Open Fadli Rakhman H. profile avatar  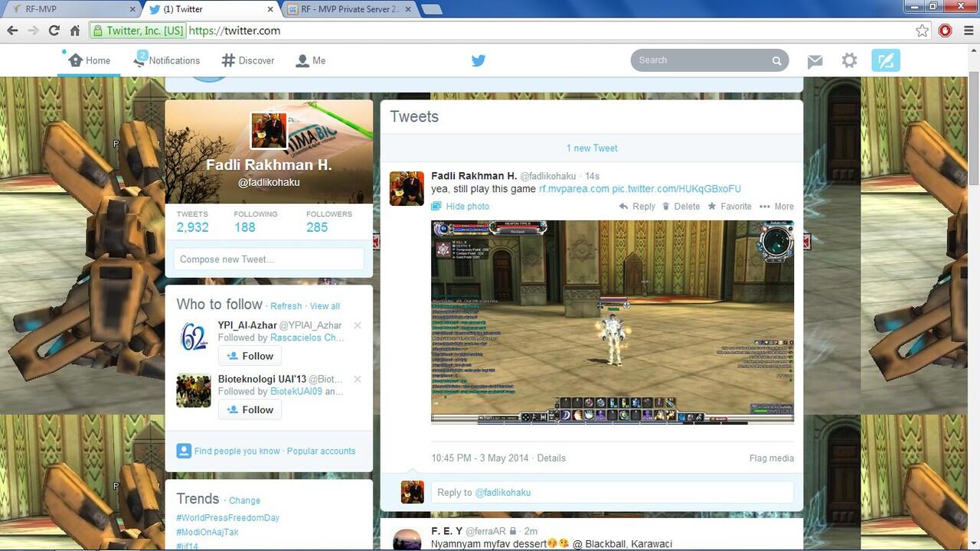coord(269,130)
